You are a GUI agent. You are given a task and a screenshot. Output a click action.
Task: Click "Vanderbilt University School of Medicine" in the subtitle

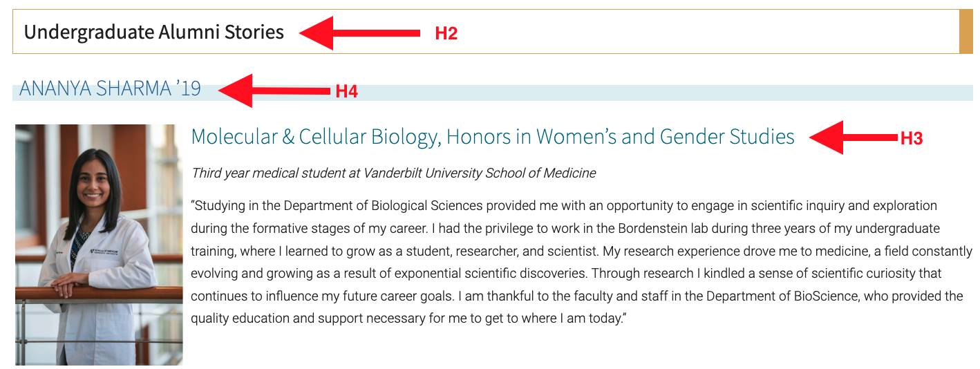(473, 173)
